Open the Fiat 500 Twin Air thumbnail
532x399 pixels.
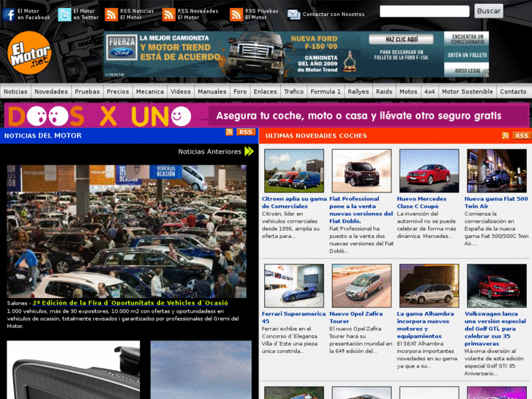pyautogui.click(x=497, y=171)
